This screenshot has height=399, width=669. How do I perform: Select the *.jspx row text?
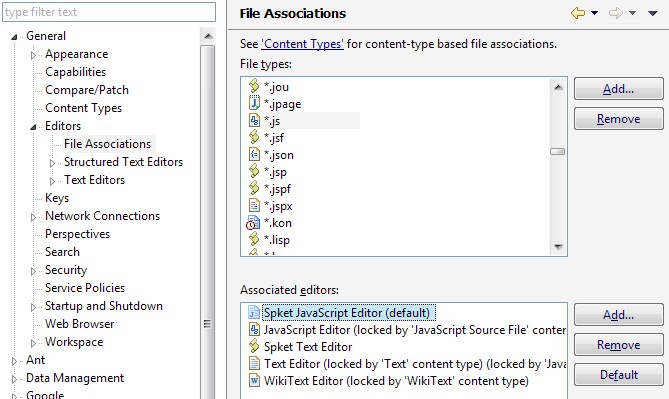[x=278, y=206]
